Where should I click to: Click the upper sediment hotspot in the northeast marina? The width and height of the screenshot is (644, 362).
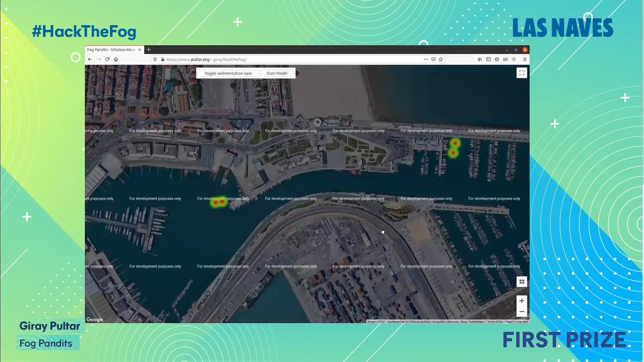(x=455, y=143)
